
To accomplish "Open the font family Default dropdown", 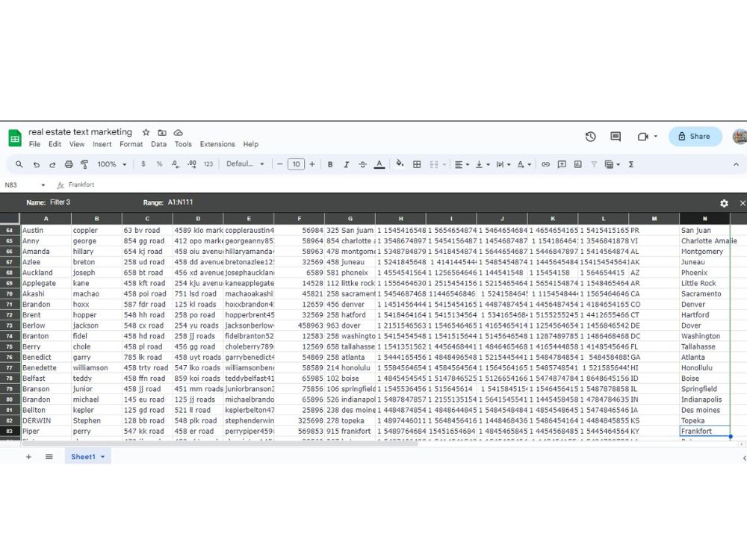I will pyautogui.click(x=245, y=164).
